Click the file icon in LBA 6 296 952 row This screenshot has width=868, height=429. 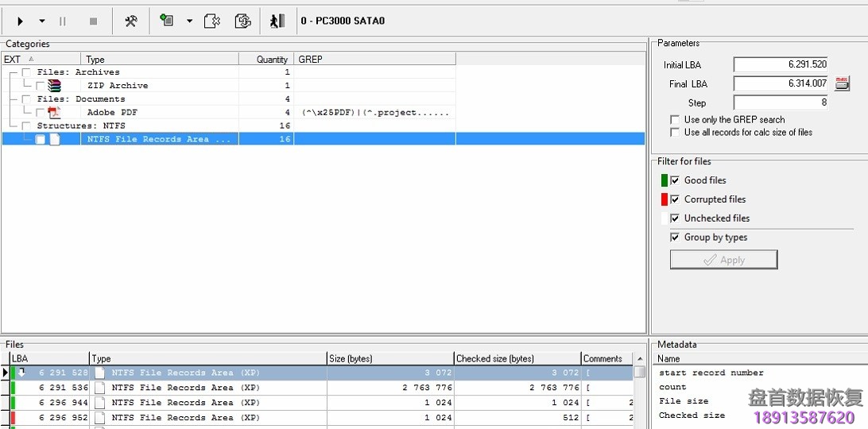tap(99, 417)
